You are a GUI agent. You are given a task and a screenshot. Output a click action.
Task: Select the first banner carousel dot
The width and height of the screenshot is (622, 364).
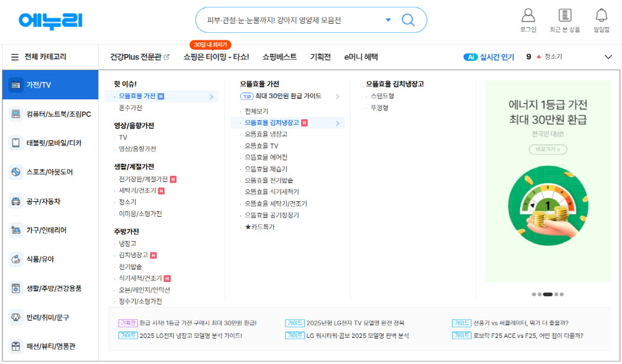click(x=534, y=294)
